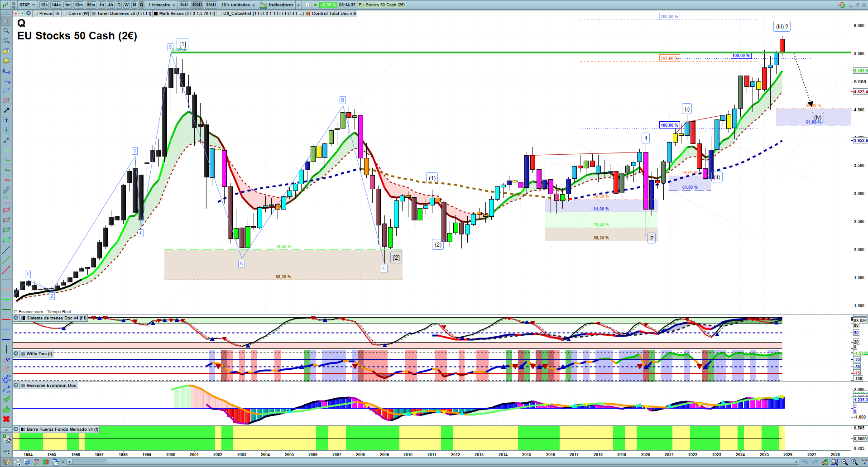This screenshot has width=868, height=467.
Task: Open the yellow alert bell tool
Action: click(x=6, y=61)
